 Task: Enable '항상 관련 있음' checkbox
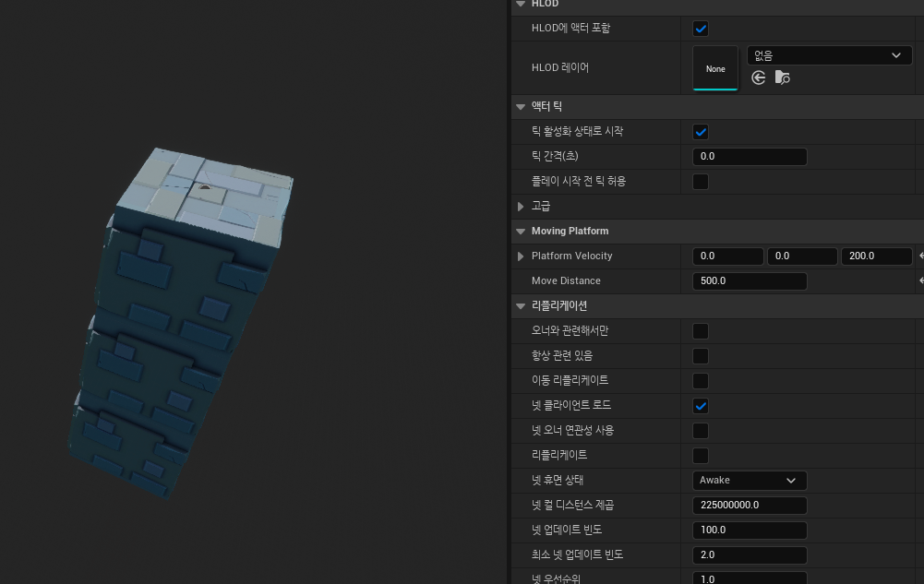tap(700, 355)
